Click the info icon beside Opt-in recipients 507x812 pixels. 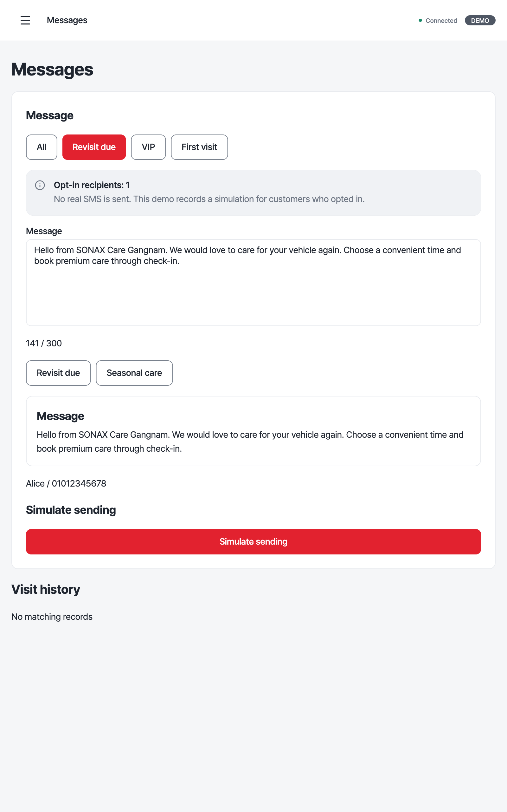(x=40, y=185)
